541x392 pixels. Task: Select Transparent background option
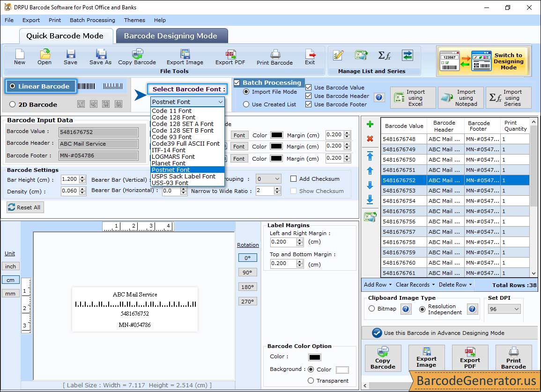[311, 381]
